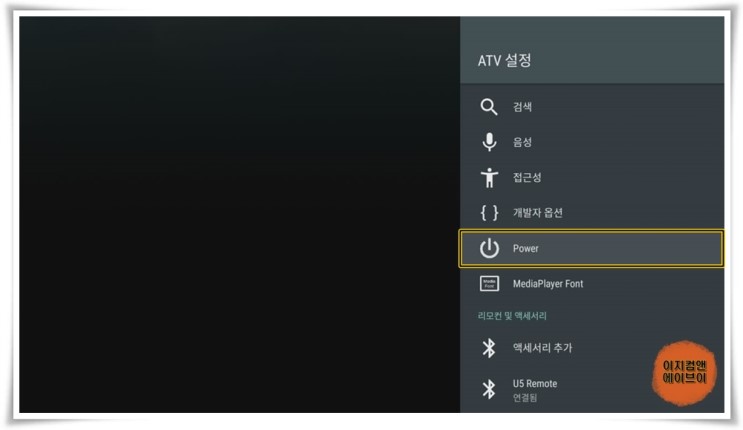Click the curly braces developer icon
Image resolution: width=743 pixels, height=430 pixels.
489,213
